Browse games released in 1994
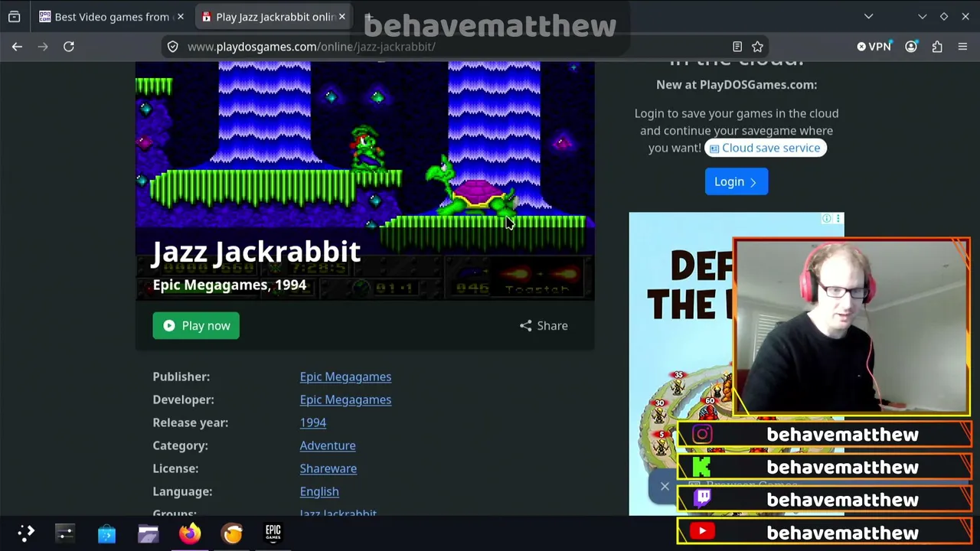Viewport: 980px width, 551px height. [x=313, y=422]
